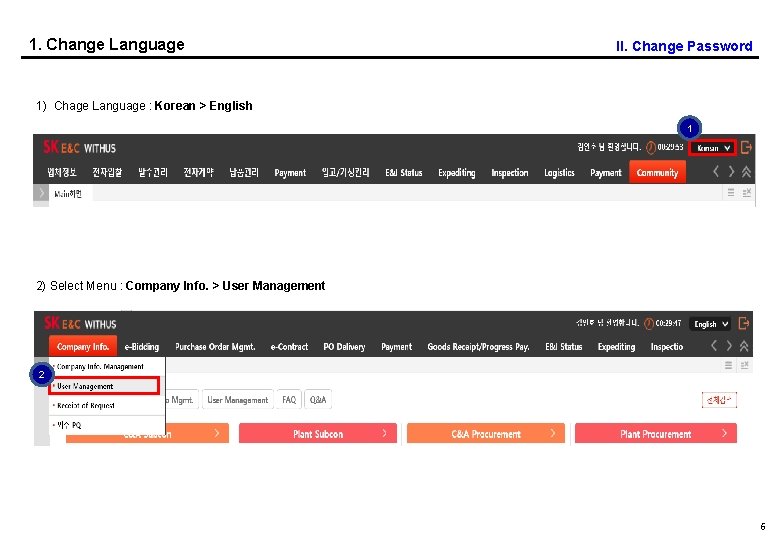Click arrow on Plant Procurement button
This screenshot has width=780, height=540.
click(x=724, y=433)
